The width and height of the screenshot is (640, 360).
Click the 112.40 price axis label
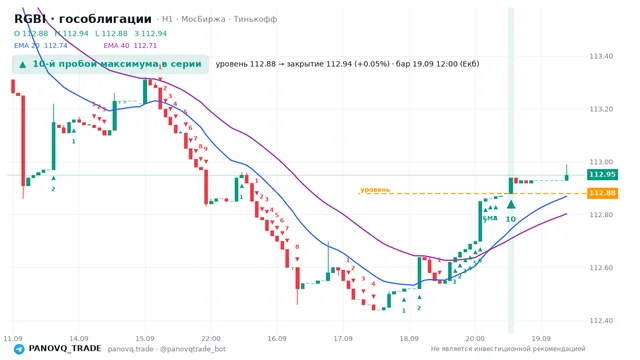coord(601,321)
